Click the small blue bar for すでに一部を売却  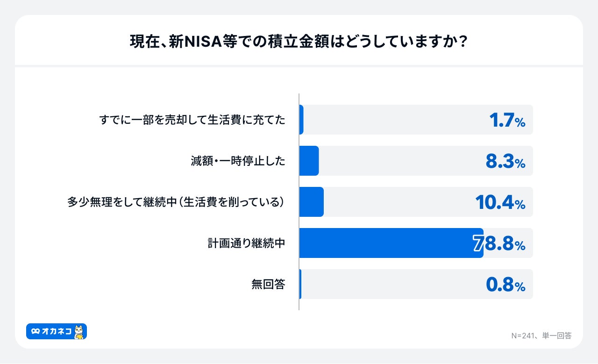pos(301,120)
